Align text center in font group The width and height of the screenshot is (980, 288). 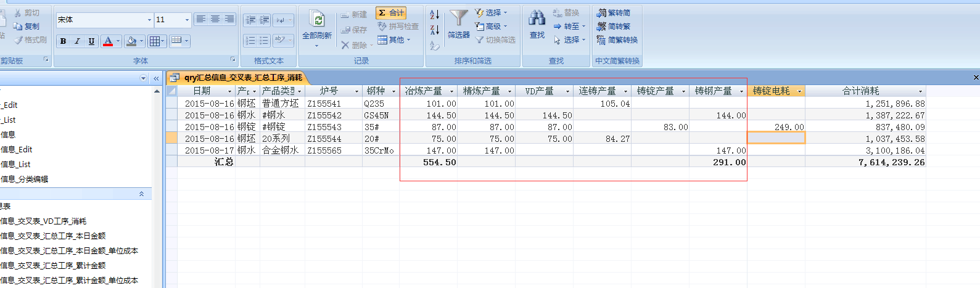click(x=215, y=20)
